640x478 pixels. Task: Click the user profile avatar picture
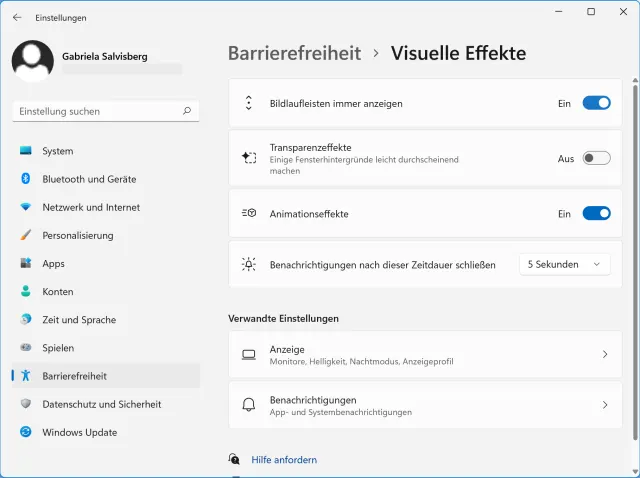pos(33,61)
